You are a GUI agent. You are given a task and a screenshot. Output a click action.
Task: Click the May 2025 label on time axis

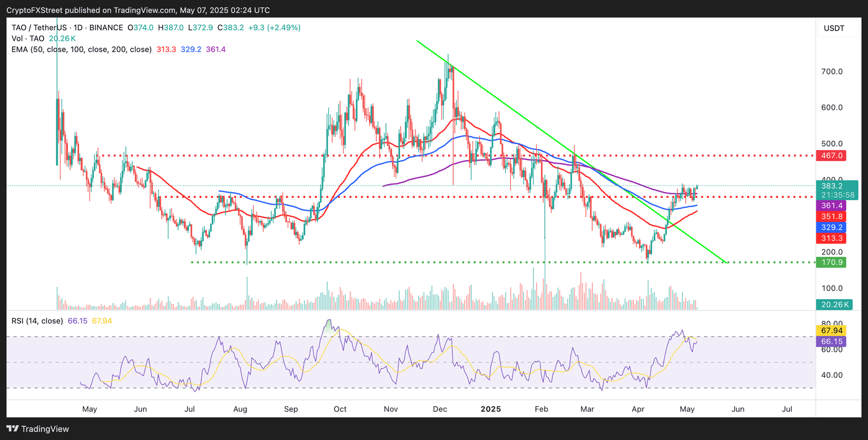[x=687, y=408]
